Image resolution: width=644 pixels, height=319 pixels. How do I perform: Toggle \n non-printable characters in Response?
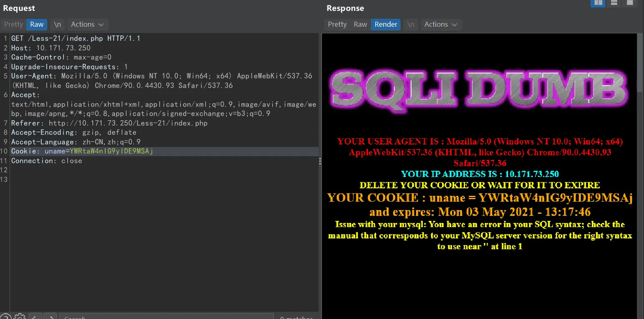(x=411, y=24)
